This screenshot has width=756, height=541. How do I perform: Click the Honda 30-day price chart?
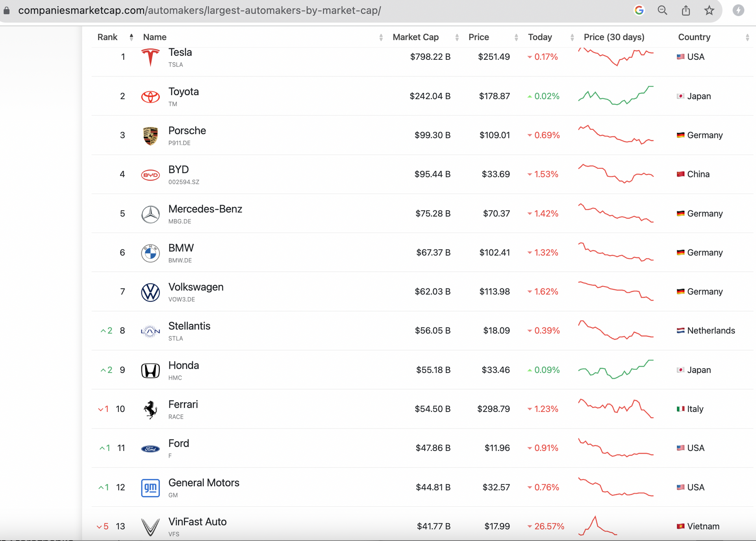coord(616,369)
